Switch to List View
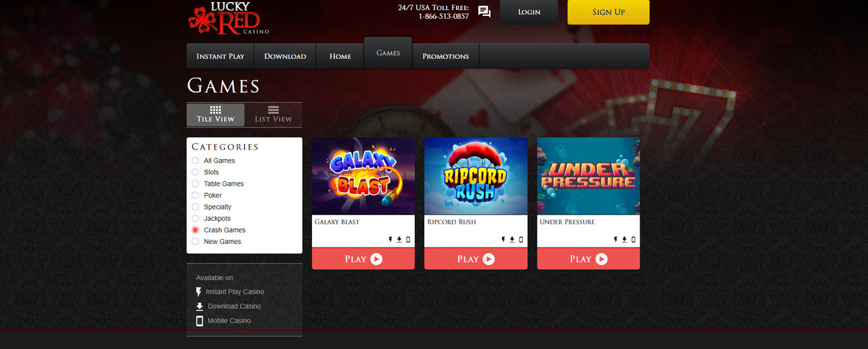Image resolution: width=868 pixels, height=349 pixels. 273,114
